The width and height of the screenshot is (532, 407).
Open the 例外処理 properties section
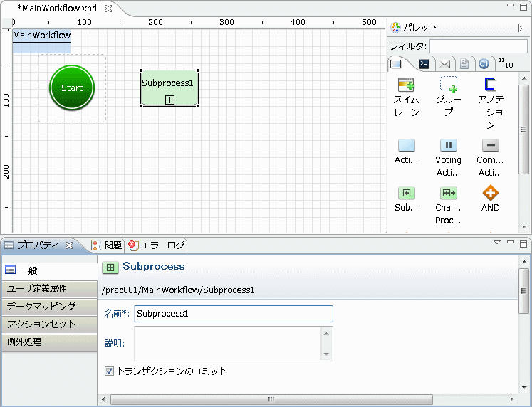[50, 342]
